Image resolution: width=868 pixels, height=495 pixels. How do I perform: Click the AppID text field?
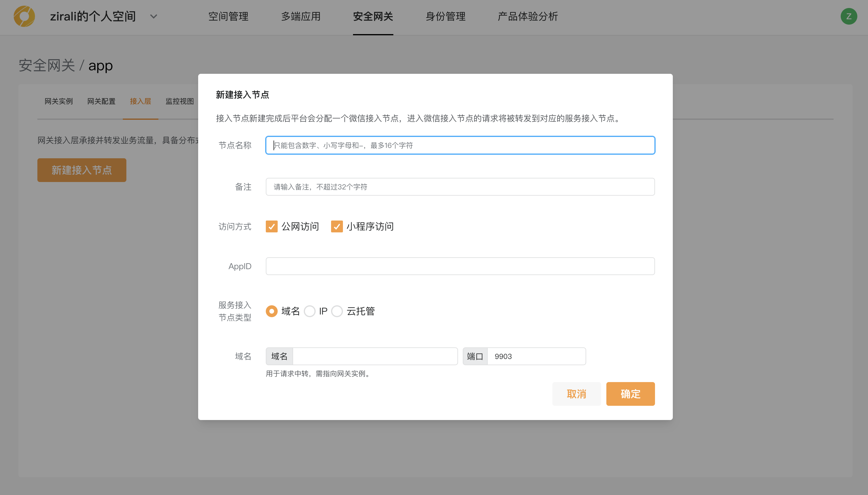point(460,266)
